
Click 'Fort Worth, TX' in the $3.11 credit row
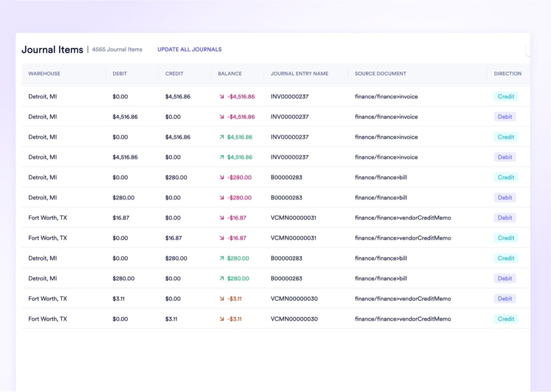48,319
